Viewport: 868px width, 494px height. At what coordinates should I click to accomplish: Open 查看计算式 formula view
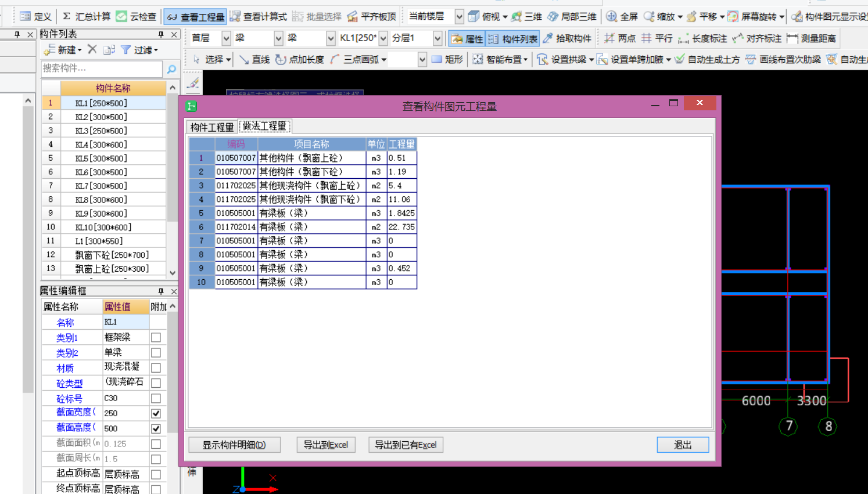259,16
